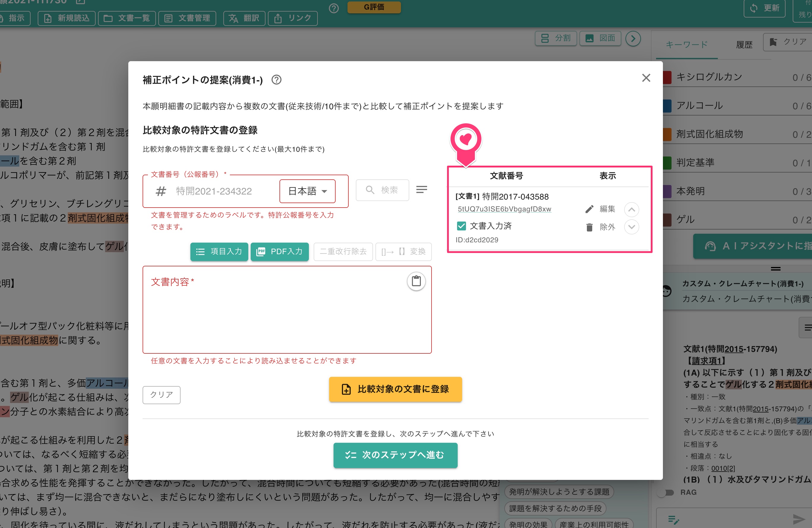
Task: Click the purple swatch for 本発明
Action: point(667,191)
